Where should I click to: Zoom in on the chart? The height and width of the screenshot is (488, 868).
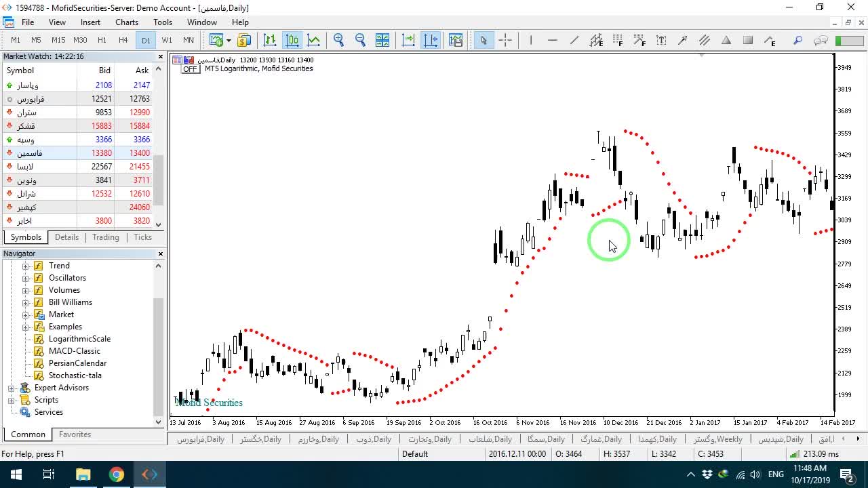coord(339,40)
